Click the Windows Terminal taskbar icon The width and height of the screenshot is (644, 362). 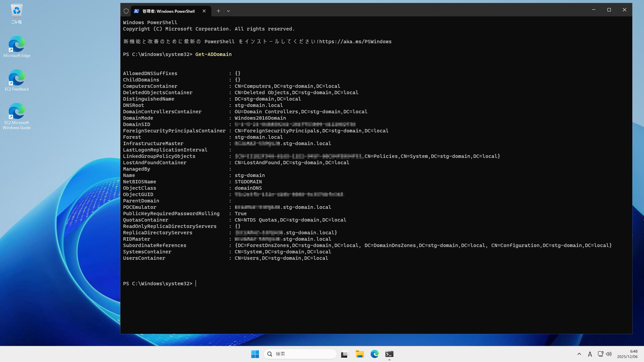(389, 354)
